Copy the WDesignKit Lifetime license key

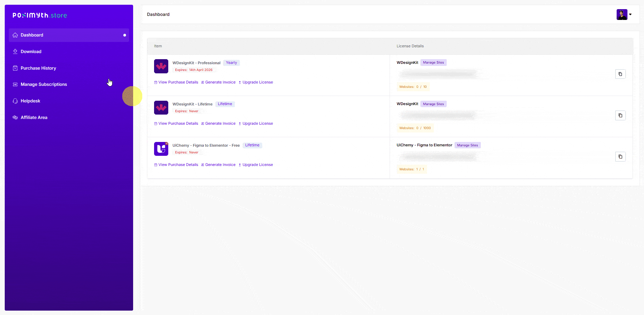pos(620,115)
